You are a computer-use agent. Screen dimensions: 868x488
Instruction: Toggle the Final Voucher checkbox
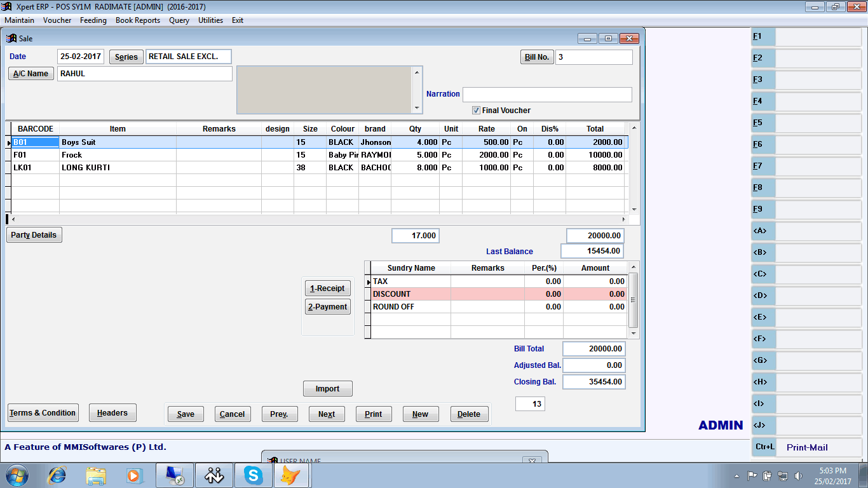point(476,111)
